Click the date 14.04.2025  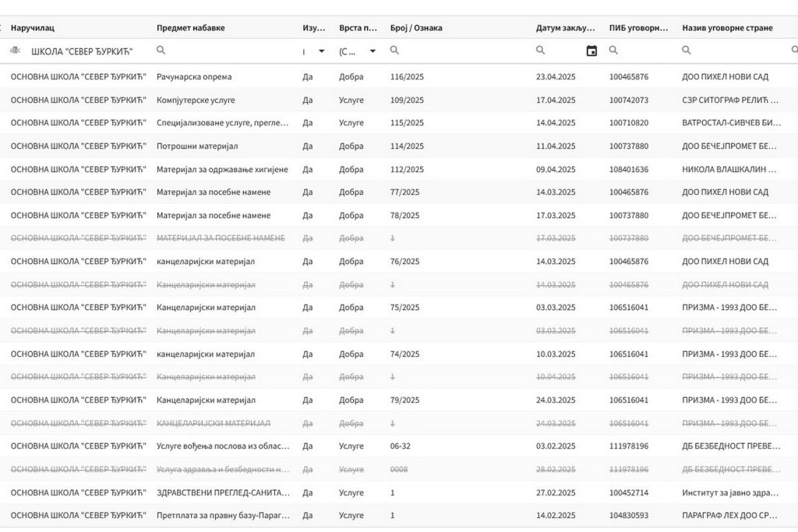(556, 123)
